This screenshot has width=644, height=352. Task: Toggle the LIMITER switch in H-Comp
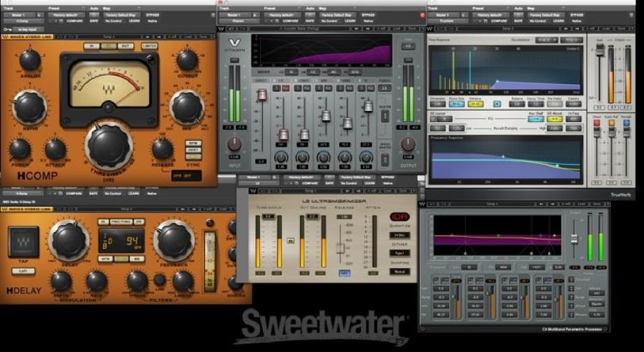[x=149, y=46]
